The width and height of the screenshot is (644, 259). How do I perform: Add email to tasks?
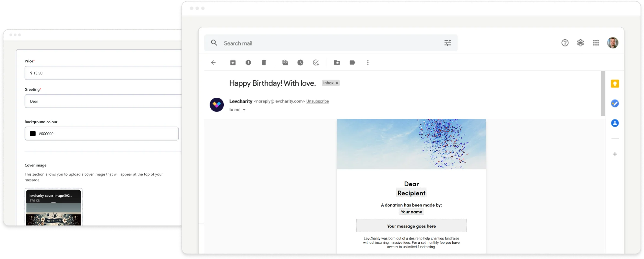[316, 63]
